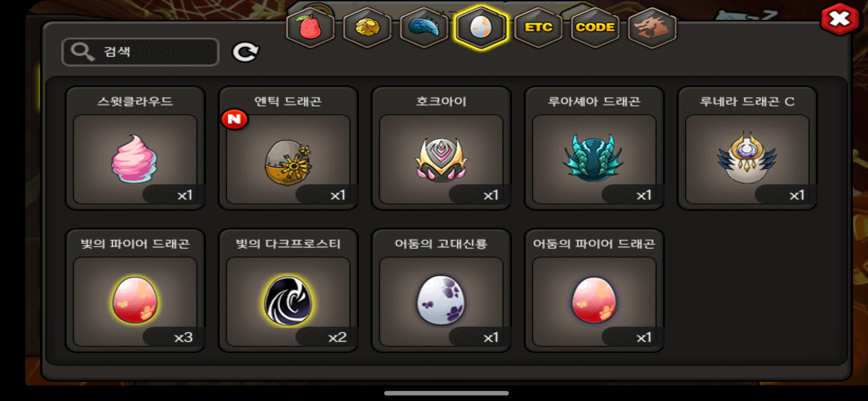Click the 검색 search input field
This screenshot has height=401, width=868.
(140, 52)
